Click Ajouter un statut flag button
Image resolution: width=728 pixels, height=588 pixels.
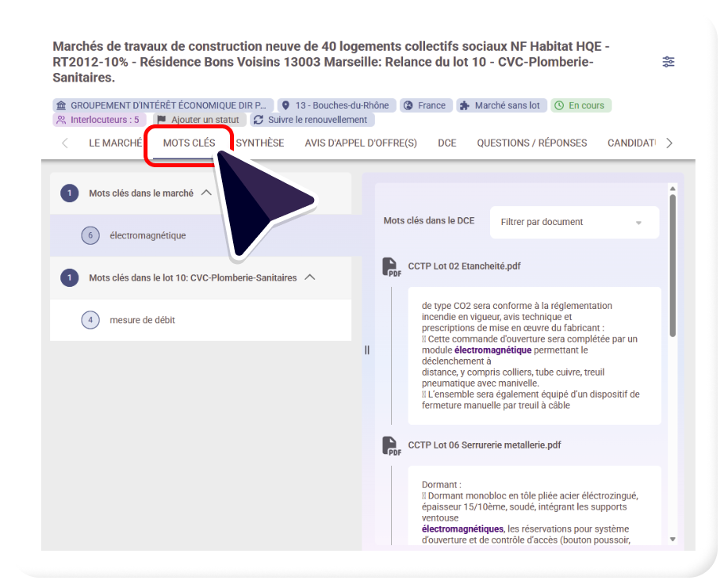[198, 120]
